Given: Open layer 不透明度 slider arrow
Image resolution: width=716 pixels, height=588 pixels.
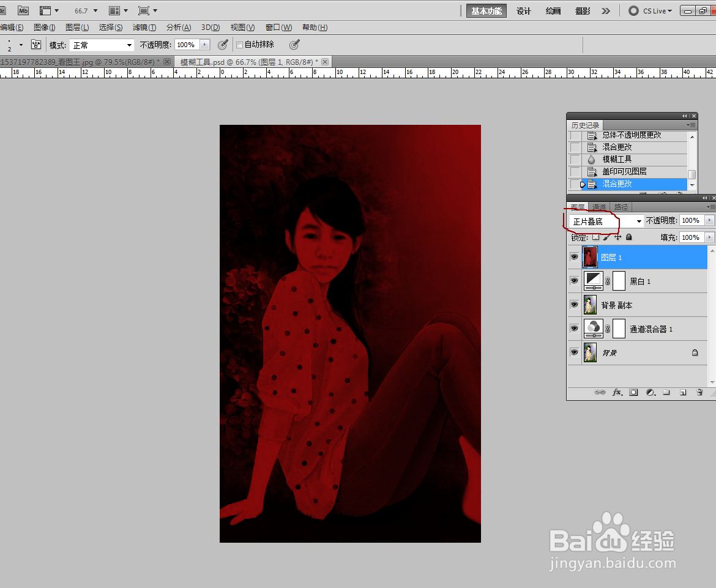Looking at the screenshot, I should 709,220.
